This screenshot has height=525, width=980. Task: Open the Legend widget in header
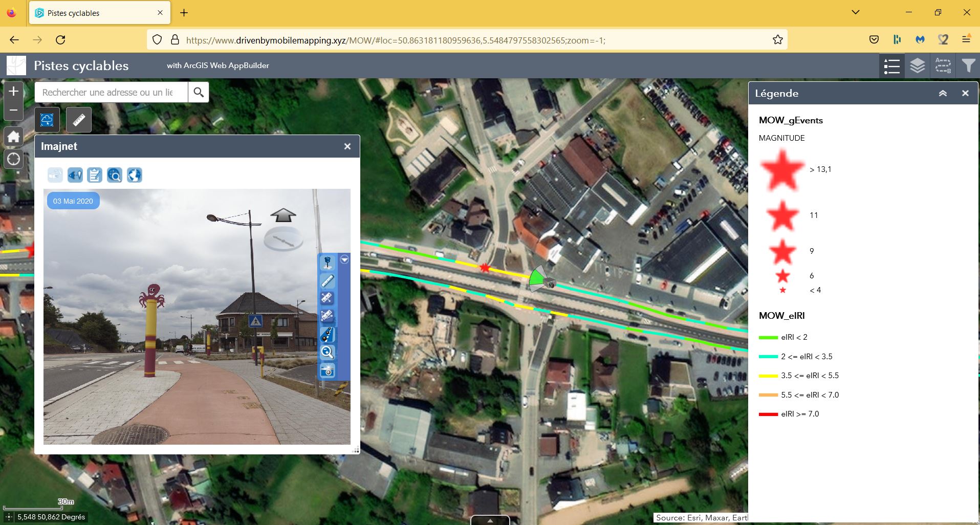tap(892, 65)
